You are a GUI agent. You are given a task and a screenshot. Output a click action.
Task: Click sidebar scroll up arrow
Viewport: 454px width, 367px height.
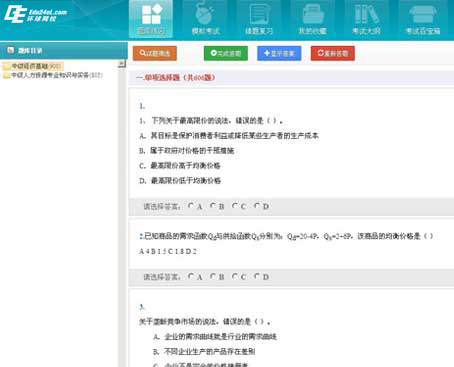pos(122,64)
